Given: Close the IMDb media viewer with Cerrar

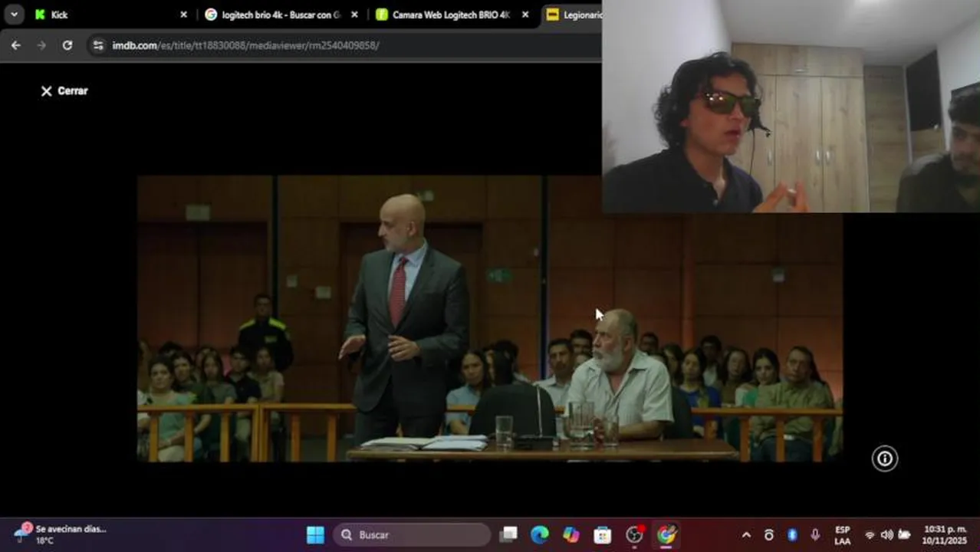Looking at the screenshot, I should 64,90.
